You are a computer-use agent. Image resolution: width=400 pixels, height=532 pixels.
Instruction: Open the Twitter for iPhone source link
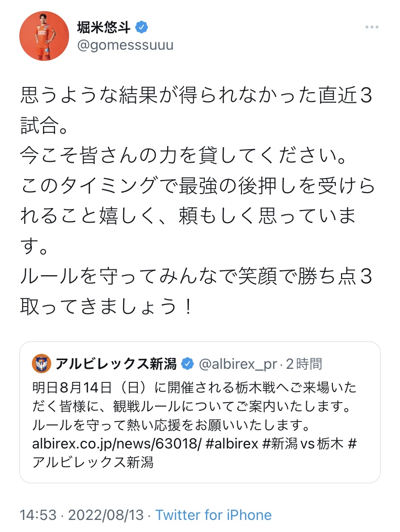[x=214, y=515]
